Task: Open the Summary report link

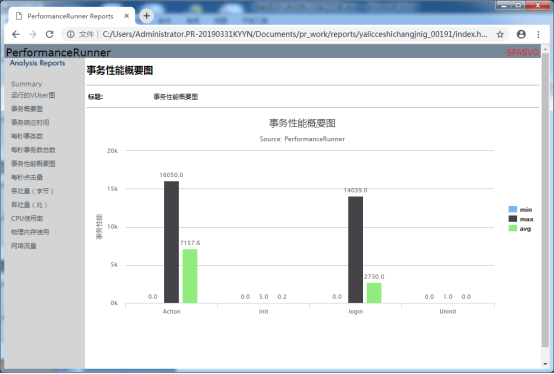Action: (26, 84)
